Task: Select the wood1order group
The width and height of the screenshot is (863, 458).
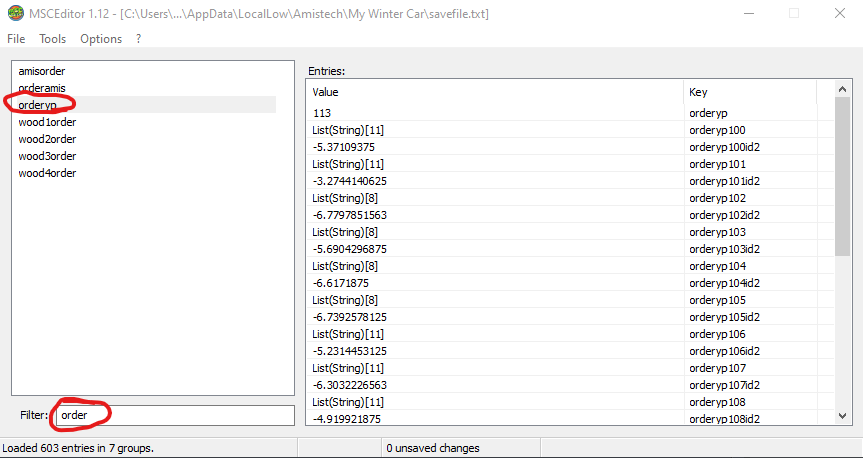Action: (47, 122)
